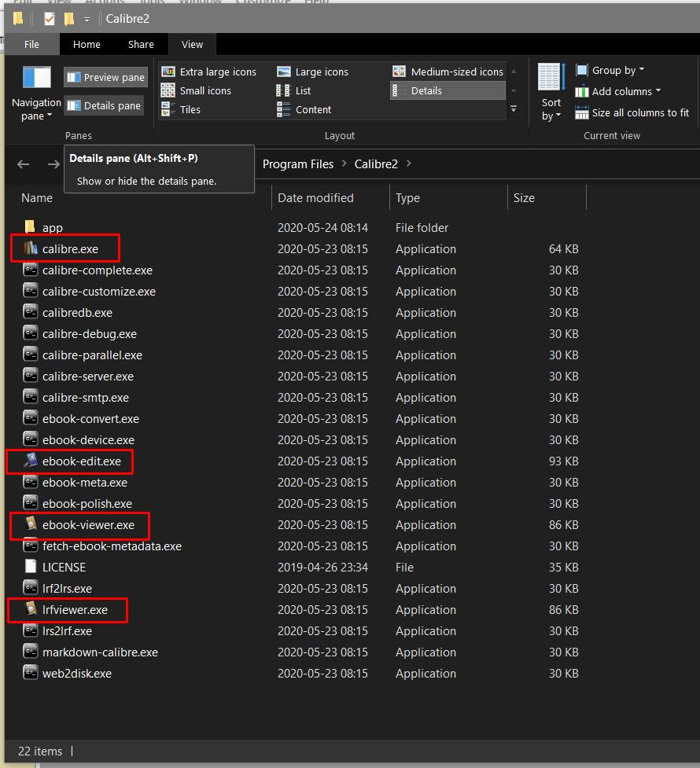The width and height of the screenshot is (700, 768).
Task: Click the Properties checkmark icon in title bar
Action: [49, 19]
